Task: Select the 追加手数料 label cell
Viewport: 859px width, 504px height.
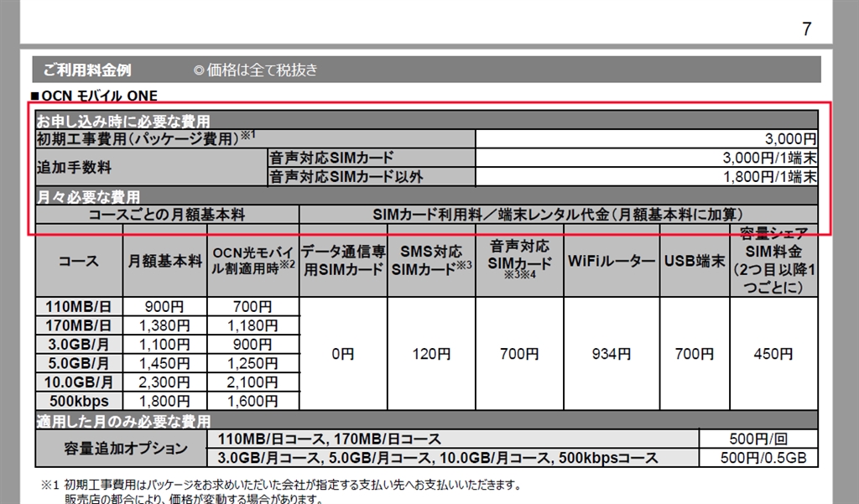Action: (152, 167)
